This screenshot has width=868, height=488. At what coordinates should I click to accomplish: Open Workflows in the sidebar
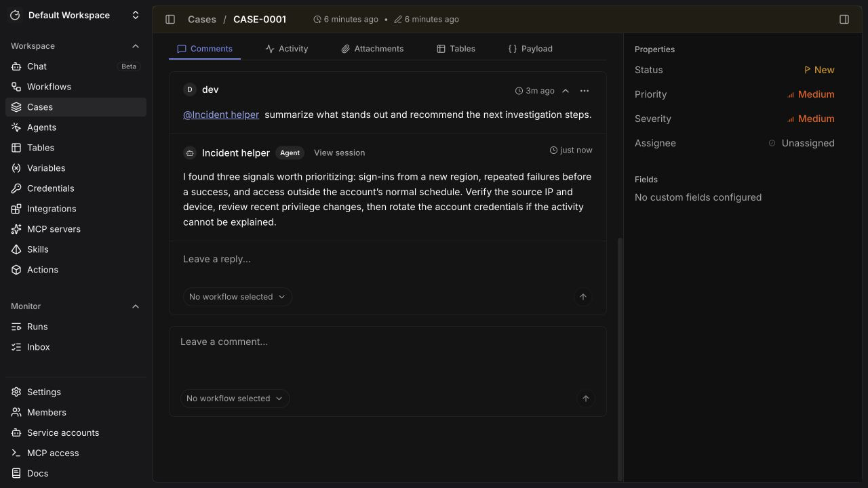click(x=76, y=87)
